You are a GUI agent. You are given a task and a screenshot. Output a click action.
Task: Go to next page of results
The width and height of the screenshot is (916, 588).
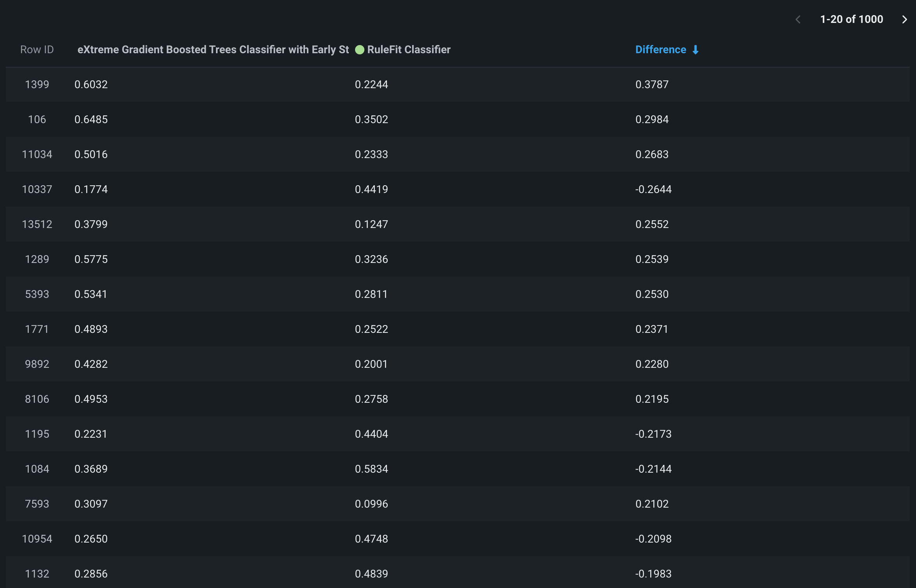pos(904,19)
